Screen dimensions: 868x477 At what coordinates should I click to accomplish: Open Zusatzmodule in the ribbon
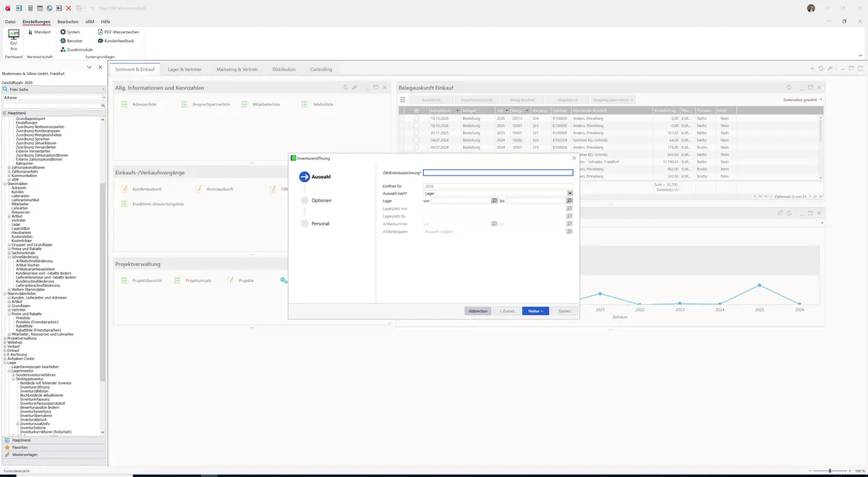(x=76, y=49)
